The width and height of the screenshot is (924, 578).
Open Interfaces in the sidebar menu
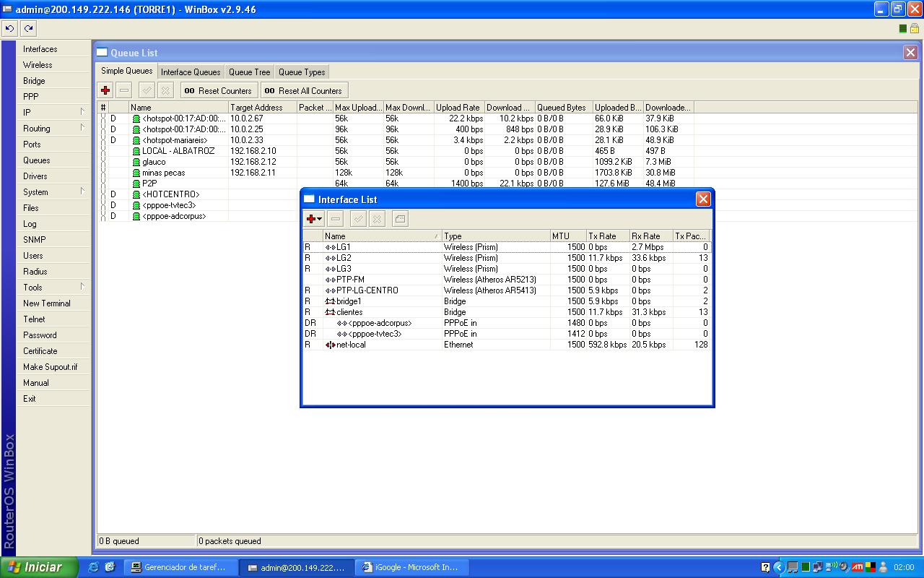click(x=54, y=49)
